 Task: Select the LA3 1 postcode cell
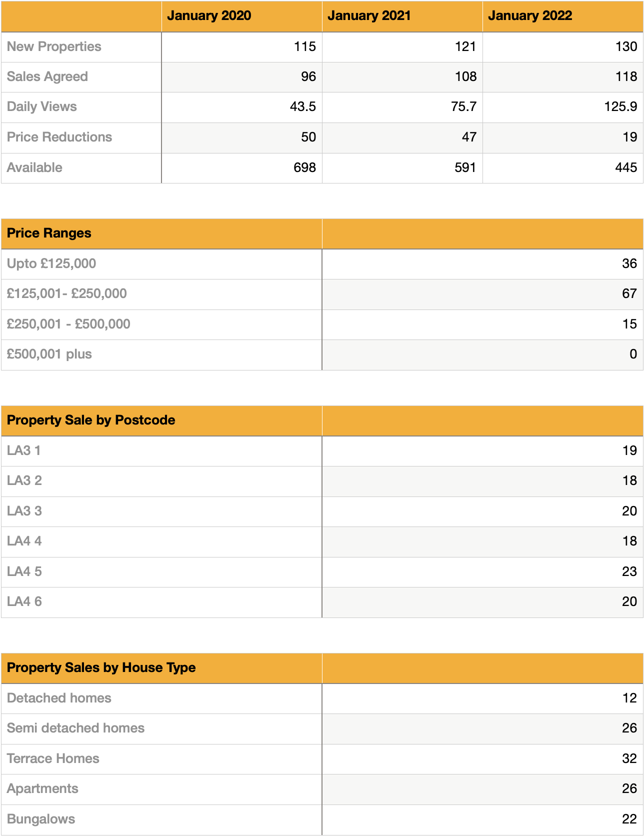tap(24, 450)
